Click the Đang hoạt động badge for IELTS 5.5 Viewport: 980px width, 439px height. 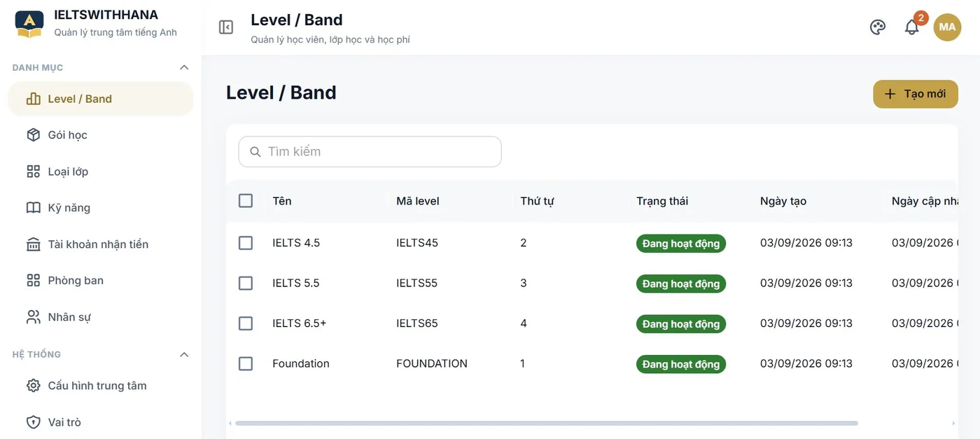pyautogui.click(x=681, y=284)
